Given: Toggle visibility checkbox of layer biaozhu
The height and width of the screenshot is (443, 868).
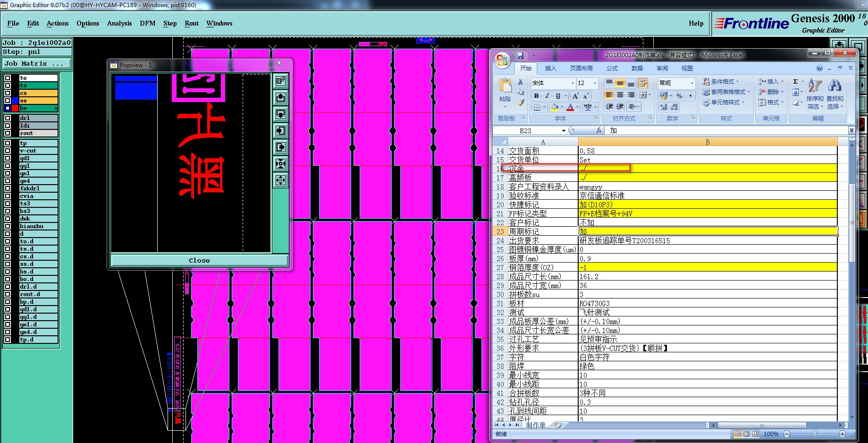Looking at the screenshot, I should click(x=8, y=226).
